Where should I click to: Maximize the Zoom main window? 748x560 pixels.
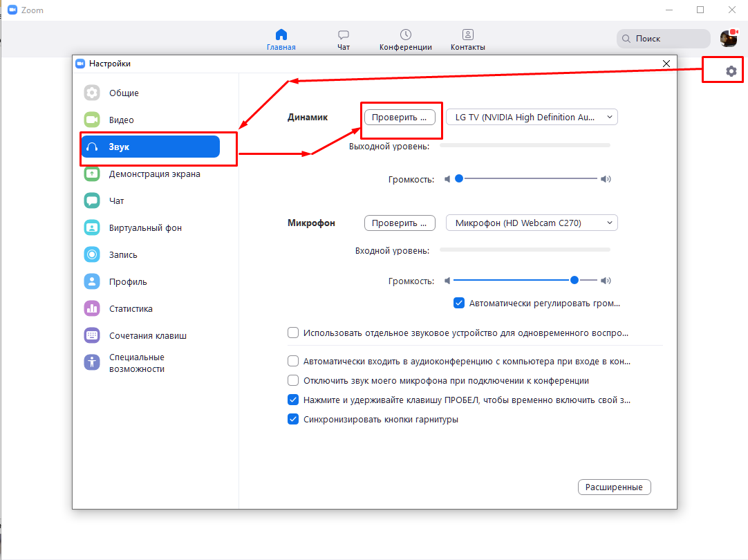click(x=700, y=10)
